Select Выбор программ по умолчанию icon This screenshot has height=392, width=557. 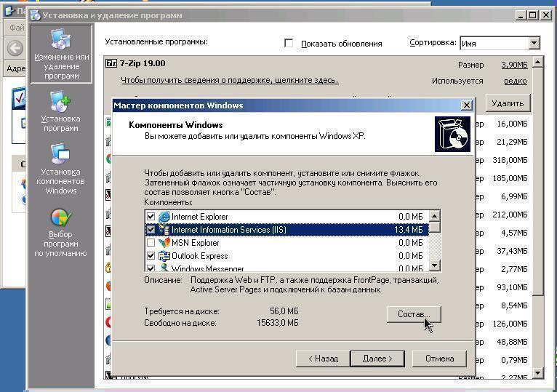pos(61,217)
